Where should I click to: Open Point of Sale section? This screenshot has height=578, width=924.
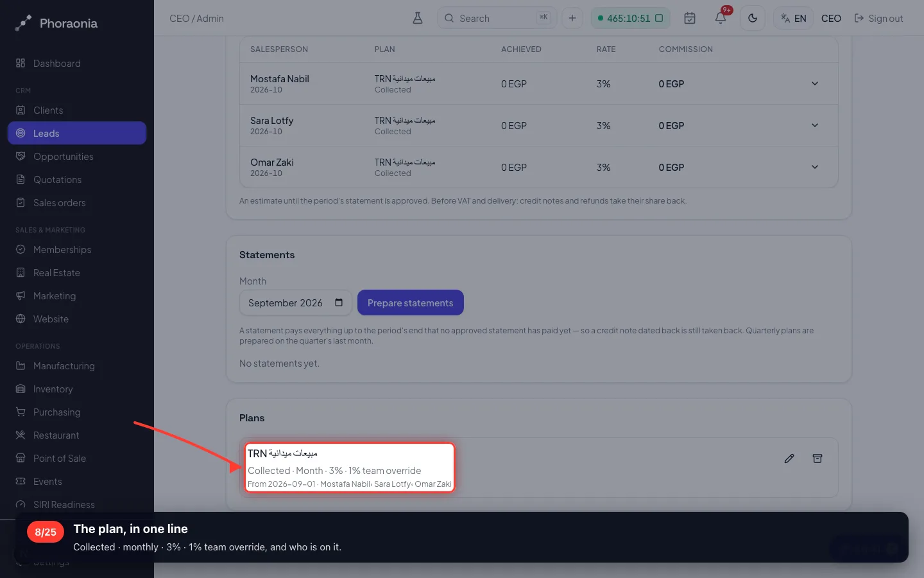77,458
